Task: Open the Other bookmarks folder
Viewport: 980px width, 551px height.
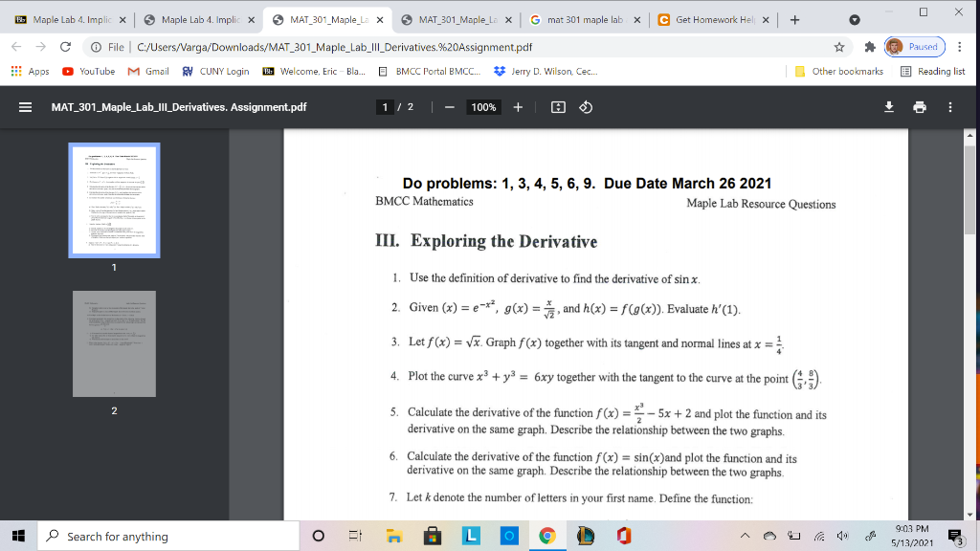Action: 838,71
